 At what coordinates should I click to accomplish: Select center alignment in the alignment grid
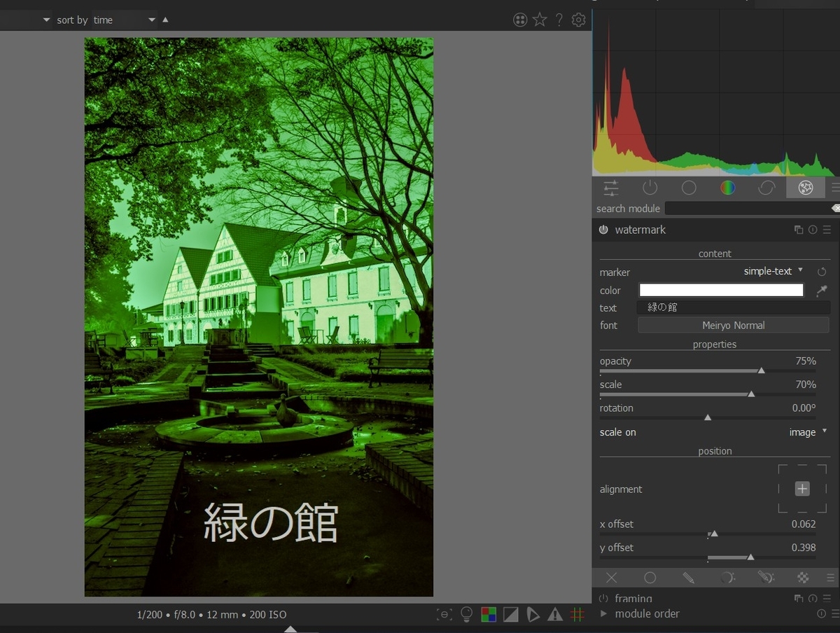[x=802, y=489]
